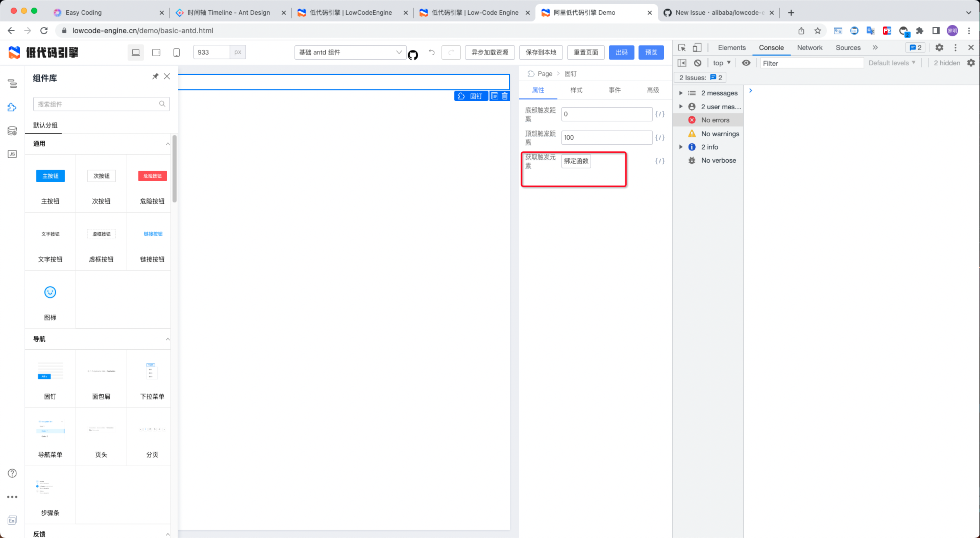Pin the component library panel
The height and width of the screenshot is (538, 980).
coord(155,76)
